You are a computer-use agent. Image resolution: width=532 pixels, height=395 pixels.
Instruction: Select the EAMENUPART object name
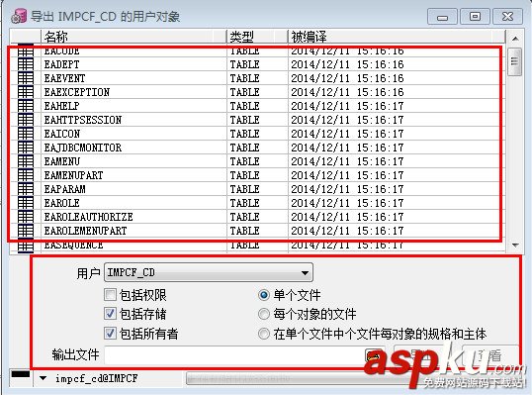coord(73,175)
